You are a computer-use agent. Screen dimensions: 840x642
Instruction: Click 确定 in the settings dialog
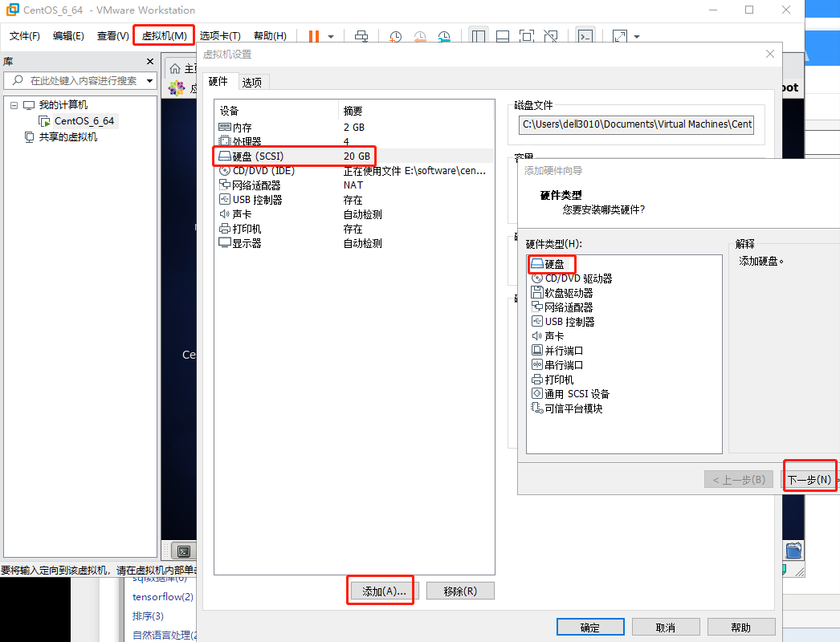pos(590,627)
